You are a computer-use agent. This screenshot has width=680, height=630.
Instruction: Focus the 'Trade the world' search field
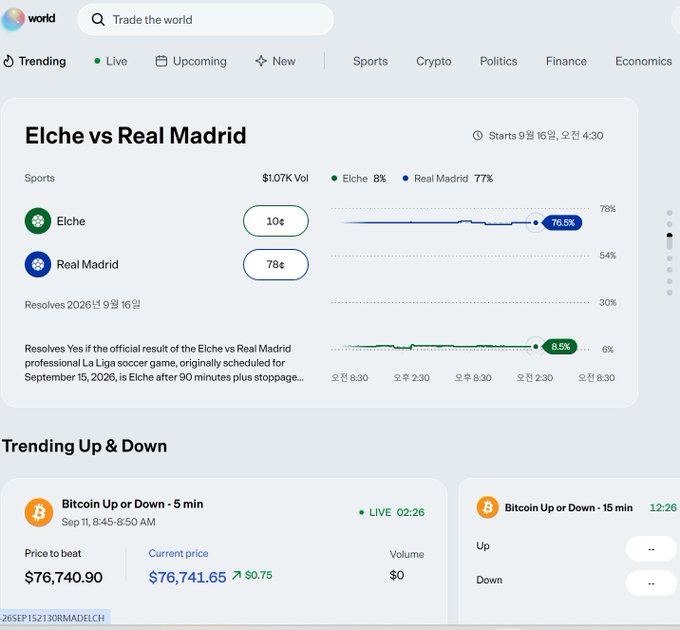[x=206, y=20]
